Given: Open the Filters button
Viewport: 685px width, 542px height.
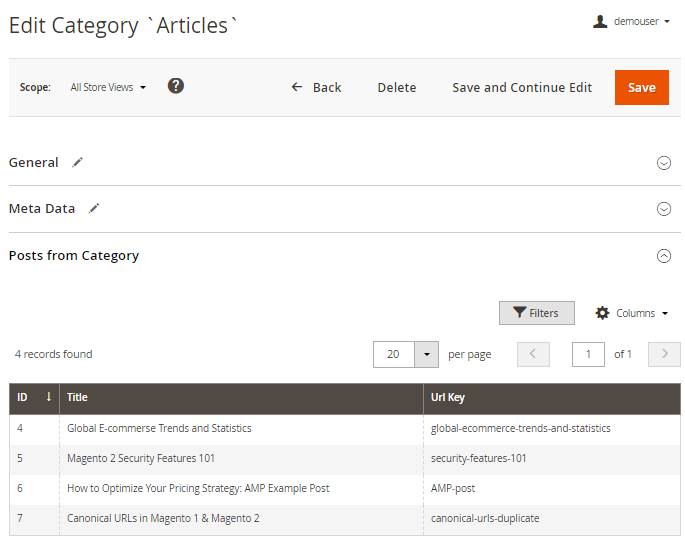Looking at the screenshot, I should 536,313.
